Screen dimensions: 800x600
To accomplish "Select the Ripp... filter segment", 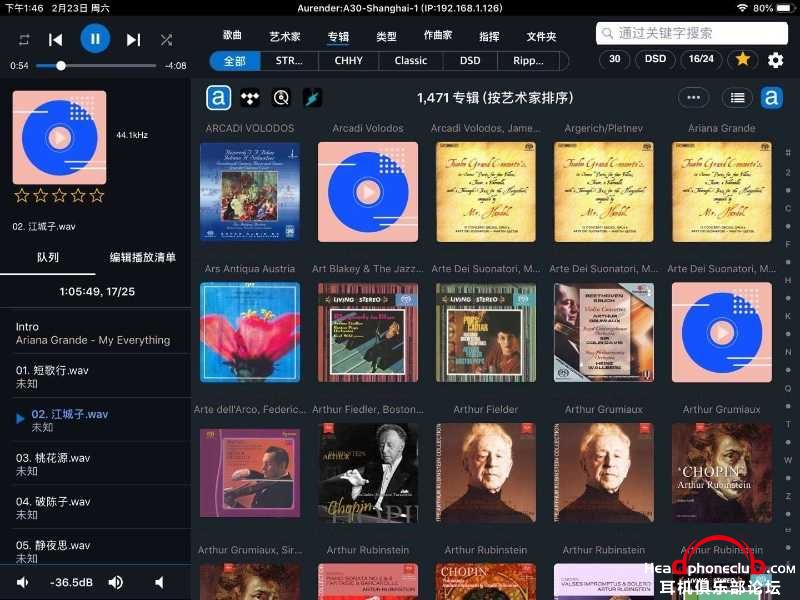I will (528, 61).
